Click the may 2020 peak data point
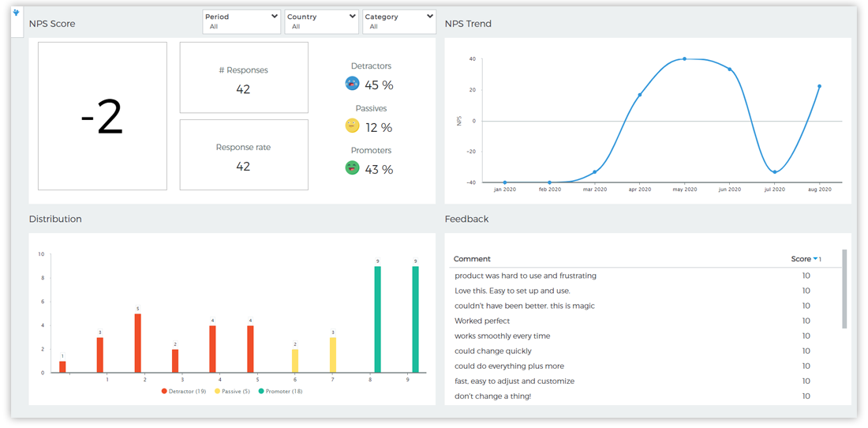This screenshot has width=868, height=428. click(684, 59)
